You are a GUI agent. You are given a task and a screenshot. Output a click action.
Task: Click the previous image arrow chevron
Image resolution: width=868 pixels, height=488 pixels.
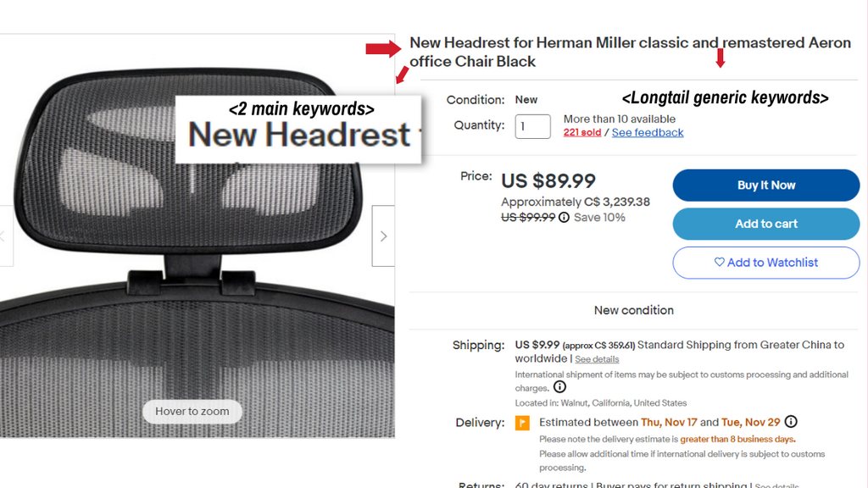(x=3, y=236)
